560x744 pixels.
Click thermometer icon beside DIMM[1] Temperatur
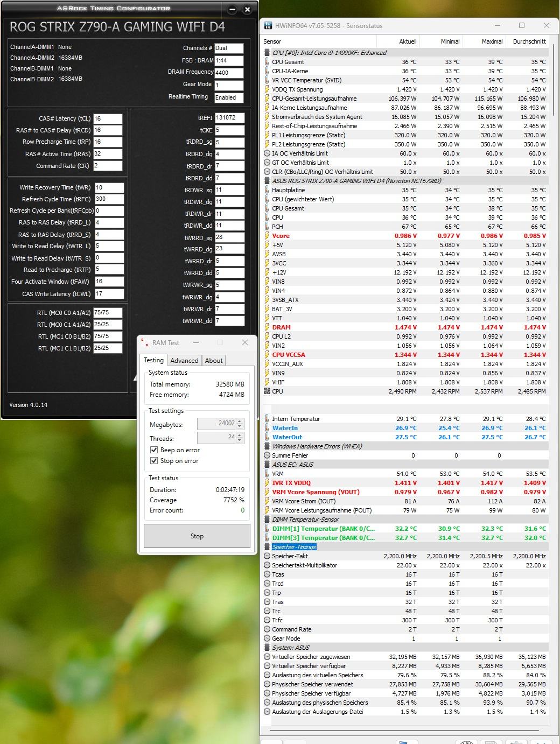267,529
